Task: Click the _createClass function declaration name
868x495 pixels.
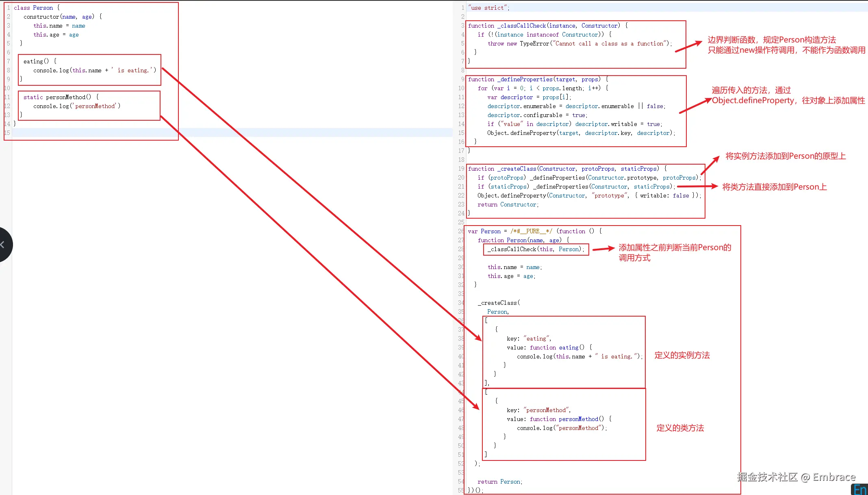Action: click(516, 169)
